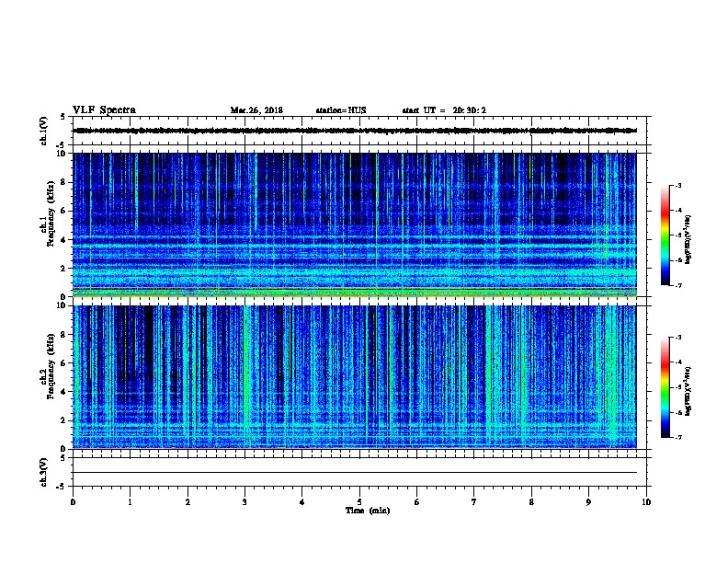Image resolution: width=728 pixels, height=563 pixels.
Task: Click the "-7" label on ch.1 color bar
Action: (x=677, y=285)
